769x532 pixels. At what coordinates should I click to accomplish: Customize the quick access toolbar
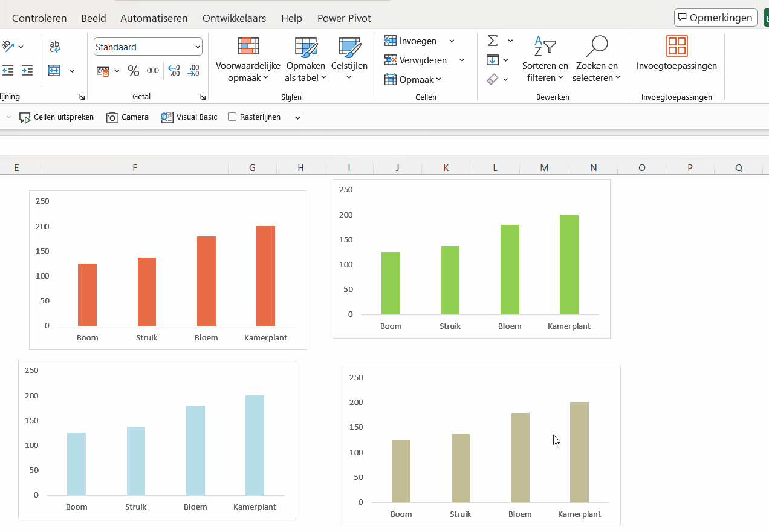pyautogui.click(x=297, y=117)
